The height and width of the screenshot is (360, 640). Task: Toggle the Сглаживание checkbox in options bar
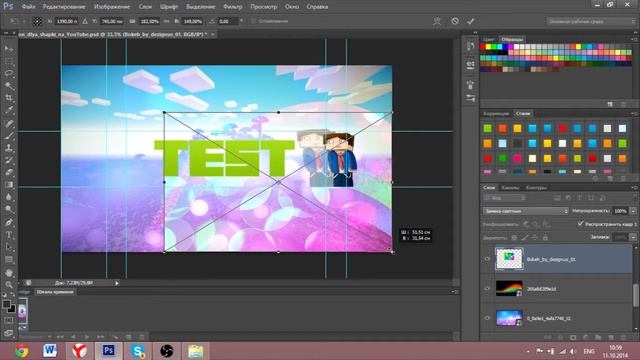click(253, 21)
